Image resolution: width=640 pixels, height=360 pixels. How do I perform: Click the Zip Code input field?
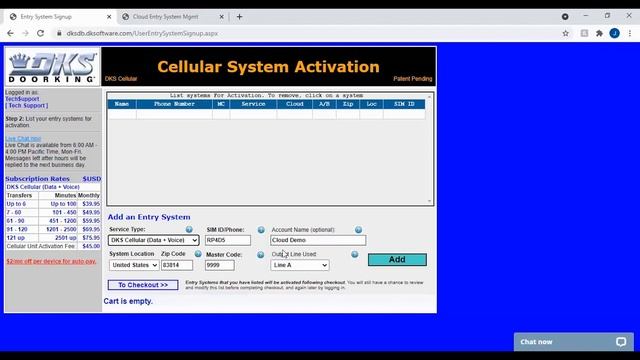177,265
